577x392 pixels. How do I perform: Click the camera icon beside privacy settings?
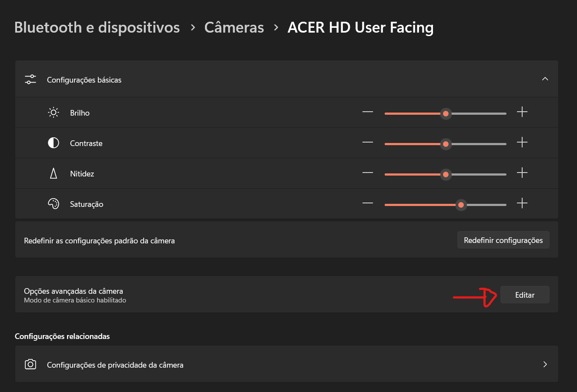click(30, 364)
